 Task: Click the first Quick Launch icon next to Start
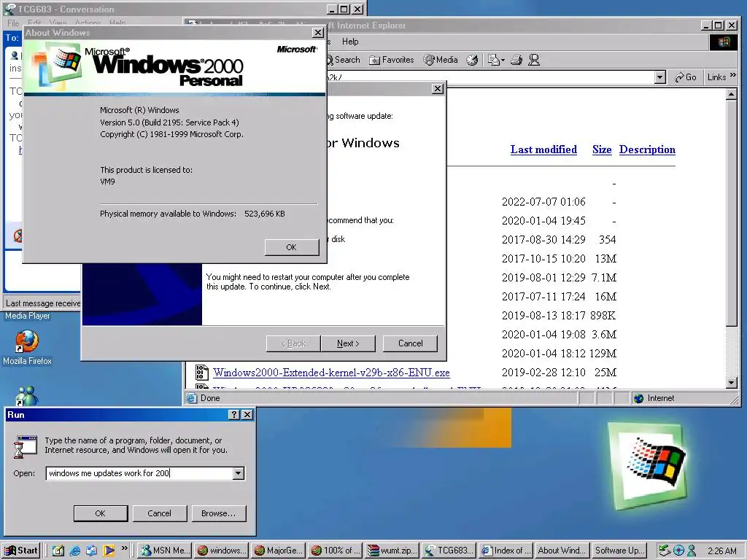(58, 551)
